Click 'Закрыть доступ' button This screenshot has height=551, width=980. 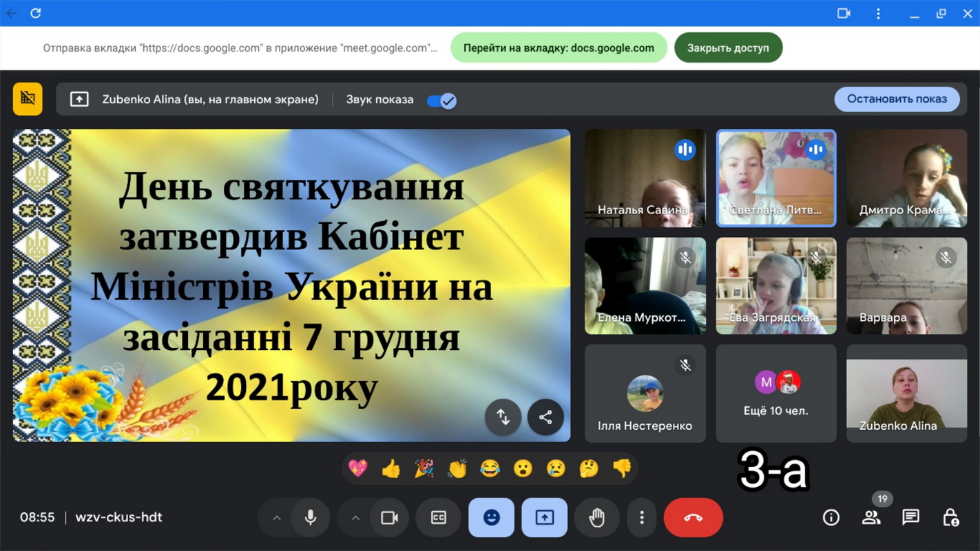tap(728, 48)
